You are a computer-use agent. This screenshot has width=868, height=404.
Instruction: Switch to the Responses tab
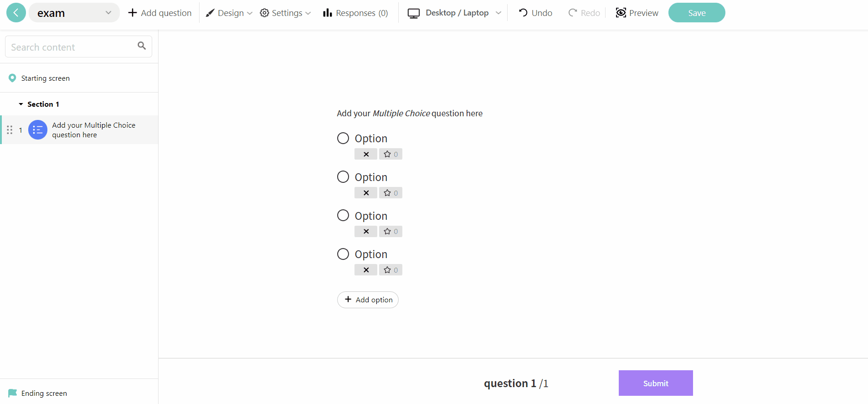(355, 12)
